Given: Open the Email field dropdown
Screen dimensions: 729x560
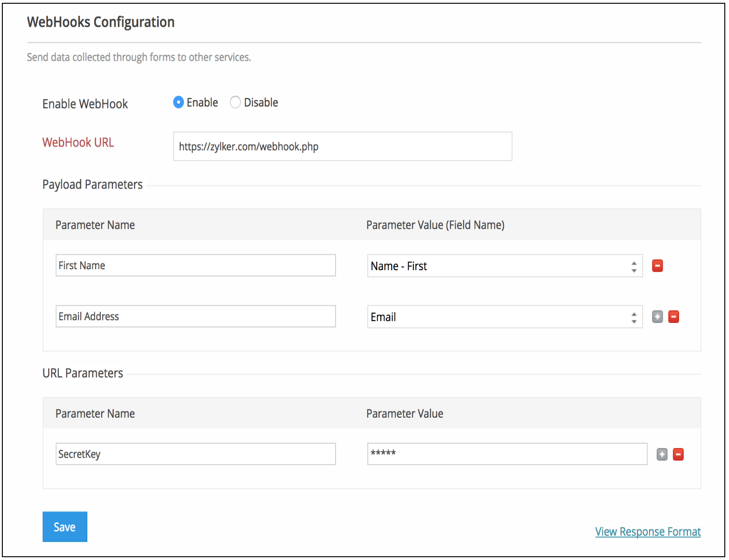Looking at the screenshot, I should point(505,316).
